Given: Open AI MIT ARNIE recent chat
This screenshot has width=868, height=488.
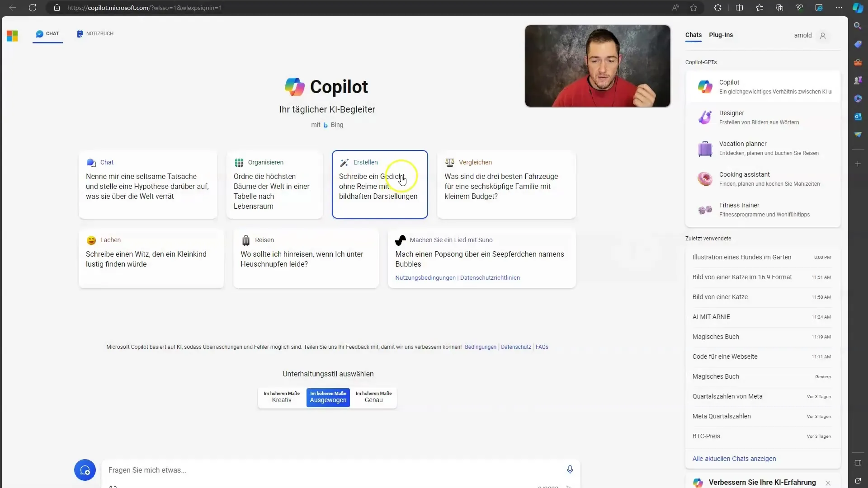Looking at the screenshot, I should tap(711, 316).
